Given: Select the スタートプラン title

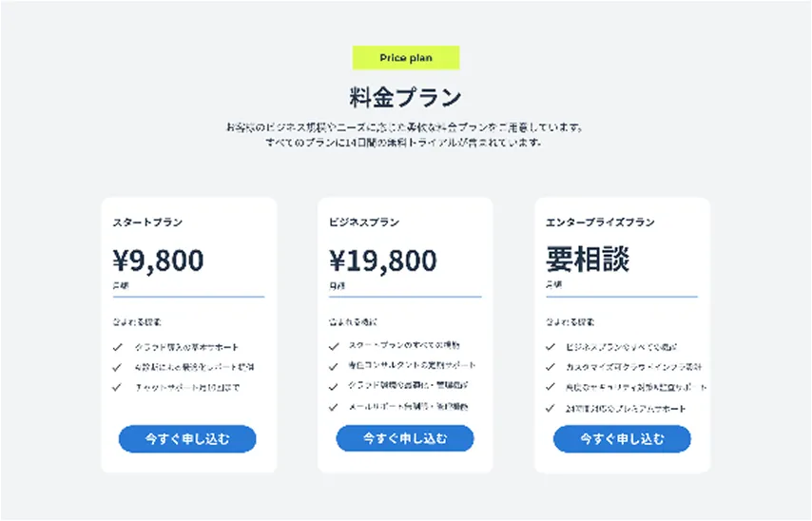Looking at the screenshot, I should pos(147,222).
